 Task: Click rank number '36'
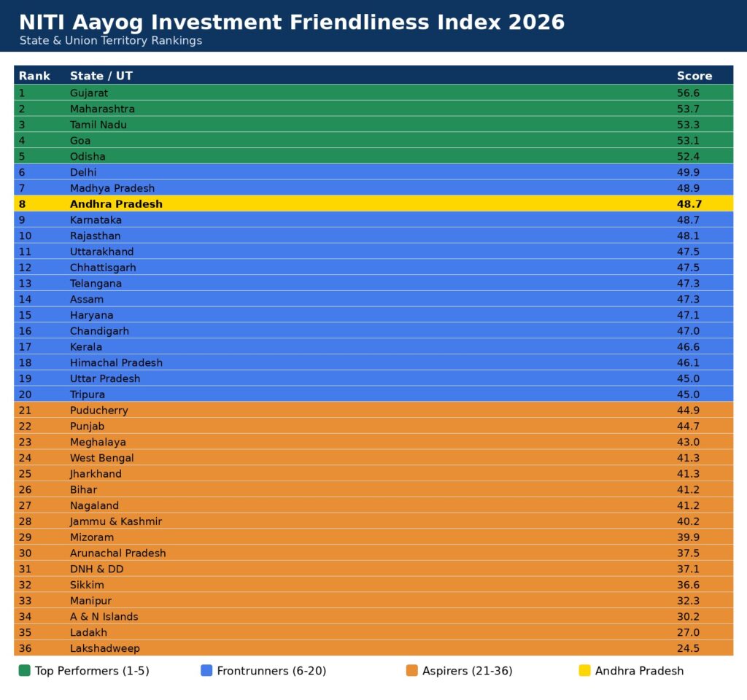point(26,648)
